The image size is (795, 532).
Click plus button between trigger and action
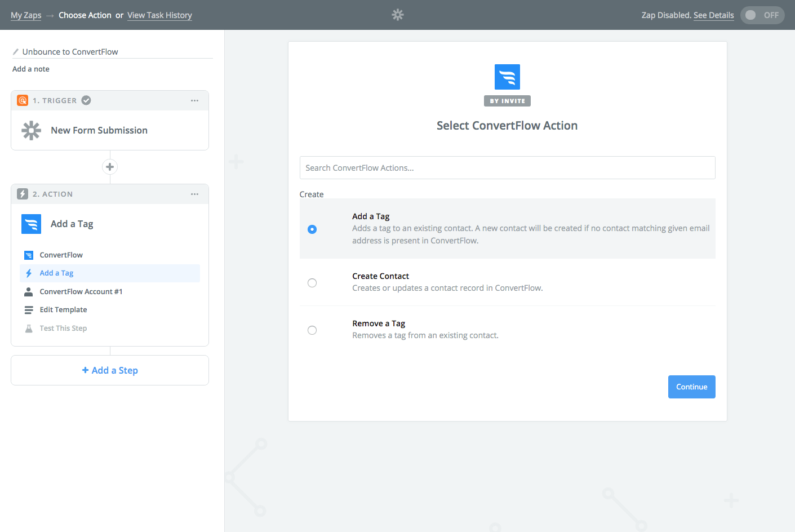[x=110, y=167]
